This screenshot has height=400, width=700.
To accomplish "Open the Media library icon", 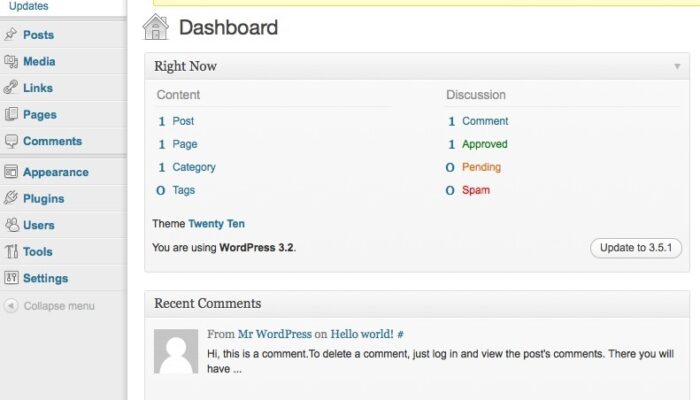I will [11, 61].
